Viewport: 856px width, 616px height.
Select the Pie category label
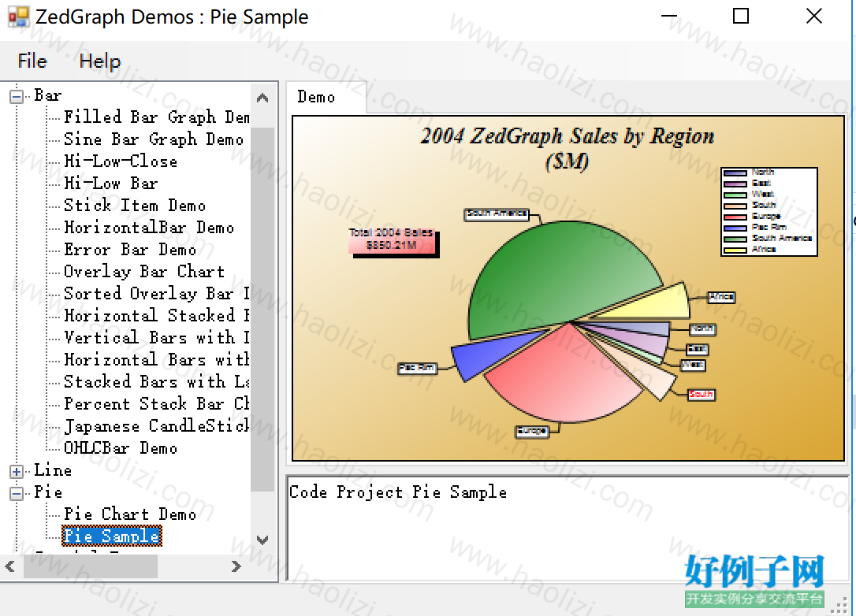tap(47, 492)
